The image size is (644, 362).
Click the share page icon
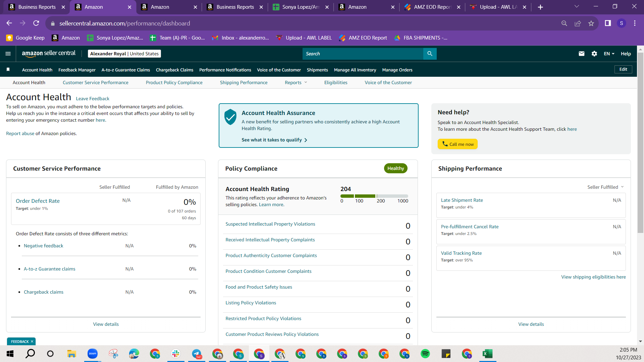(x=578, y=23)
